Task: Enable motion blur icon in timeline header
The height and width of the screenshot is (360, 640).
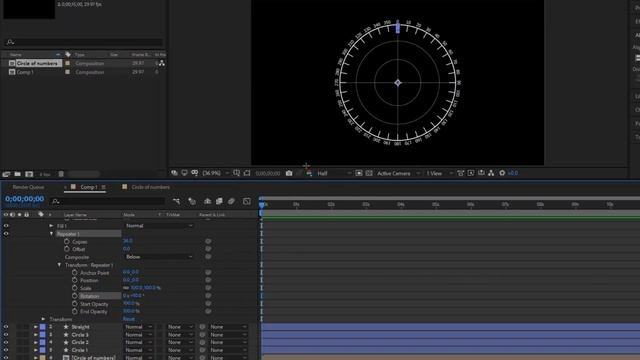Action: pyautogui.click(x=231, y=201)
